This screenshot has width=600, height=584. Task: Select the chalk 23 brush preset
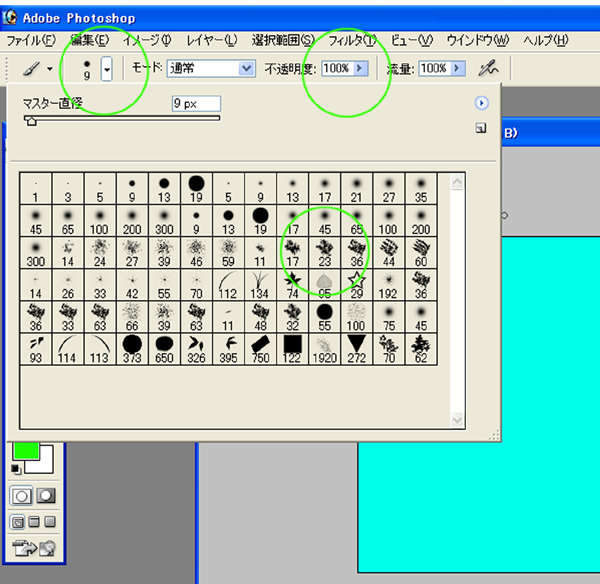324,253
